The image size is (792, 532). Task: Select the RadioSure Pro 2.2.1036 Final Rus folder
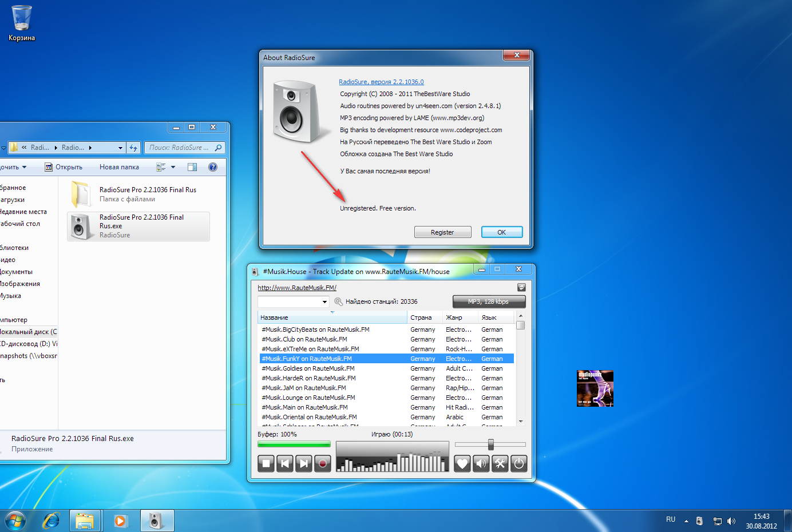(x=138, y=194)
